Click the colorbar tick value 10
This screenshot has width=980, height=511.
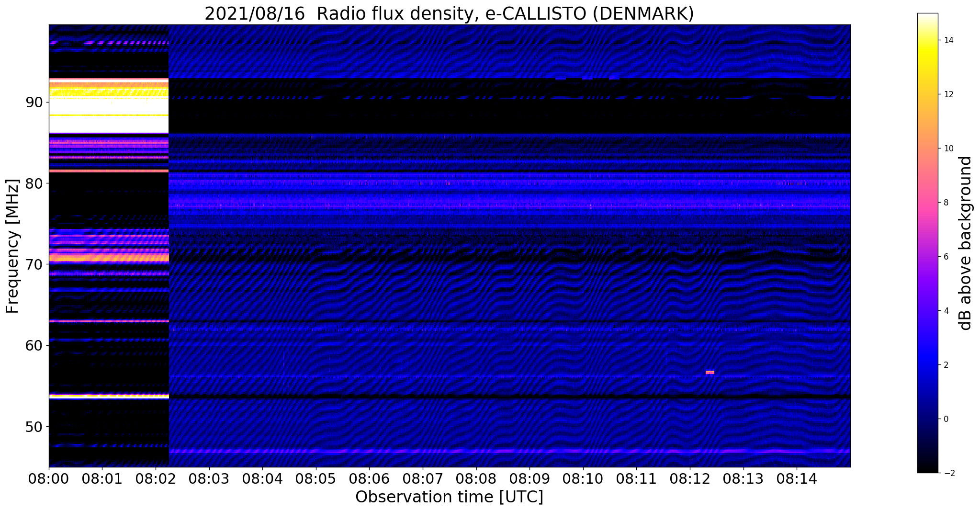point(948,148)
